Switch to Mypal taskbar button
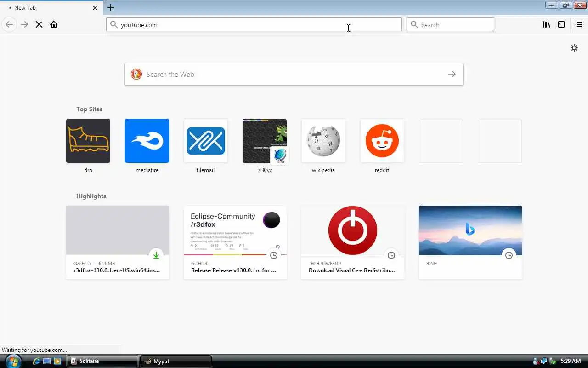The image size is (588, 368). 176,361
